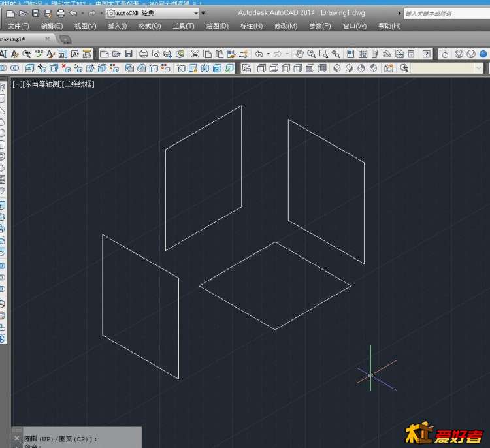Viewport: 490px width, 448px height.
Task: Expand the quick access toolbar customize arrow
Action: point(203,13)
